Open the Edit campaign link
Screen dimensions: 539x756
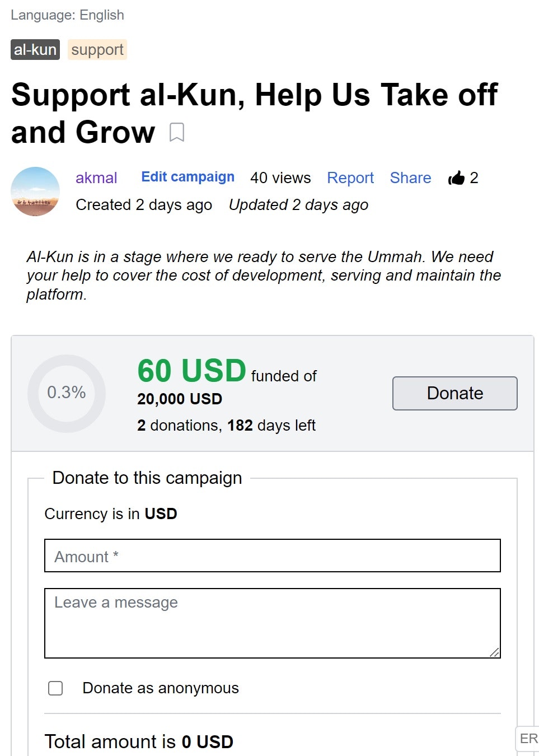pyautogui.click(x=188, y=177)
